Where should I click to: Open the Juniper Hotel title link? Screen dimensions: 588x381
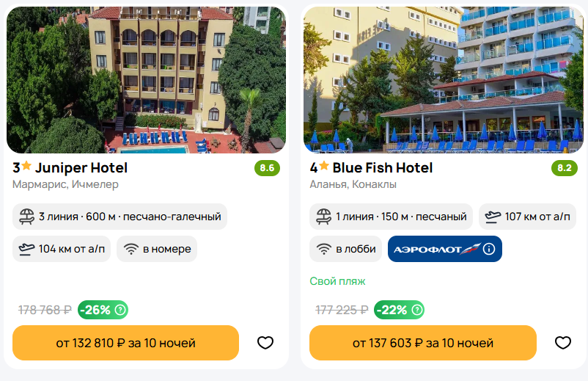click(81, 168)
